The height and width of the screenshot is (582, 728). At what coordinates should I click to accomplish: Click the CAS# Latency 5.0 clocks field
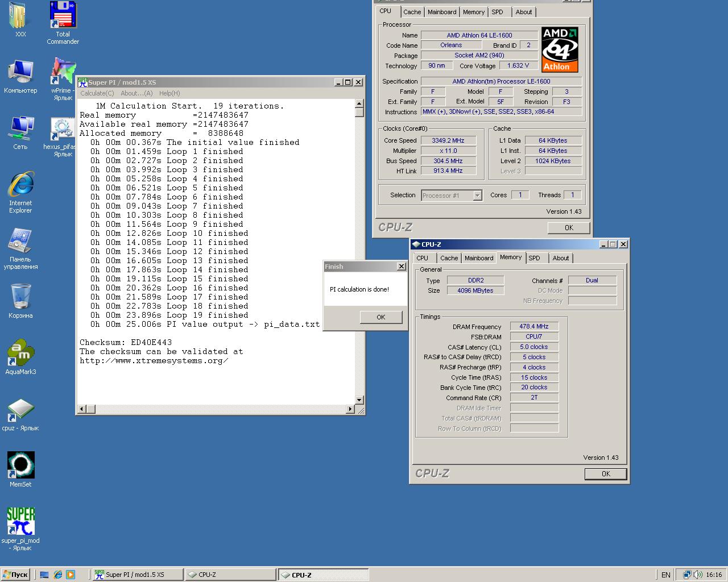click(x=534, y=347)
